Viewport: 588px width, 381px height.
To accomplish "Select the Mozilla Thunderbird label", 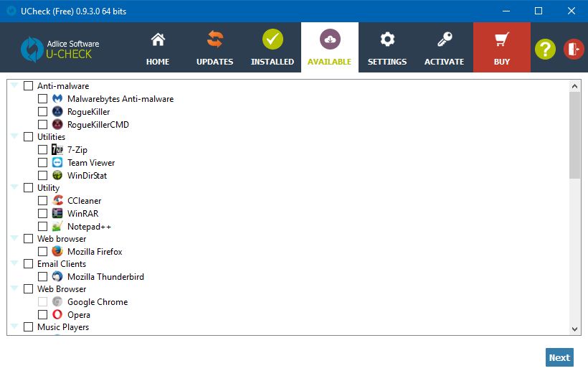I will click(x=105, y=277).
